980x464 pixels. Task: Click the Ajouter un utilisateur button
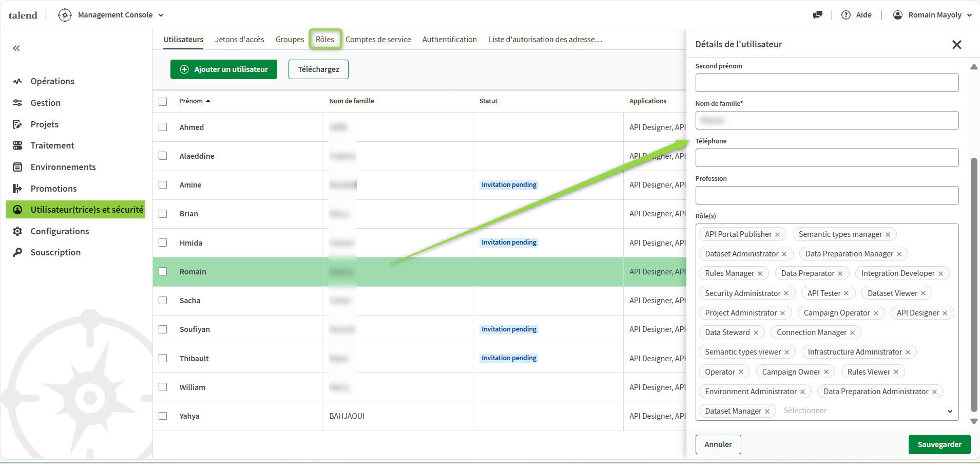tap(223, 69)
